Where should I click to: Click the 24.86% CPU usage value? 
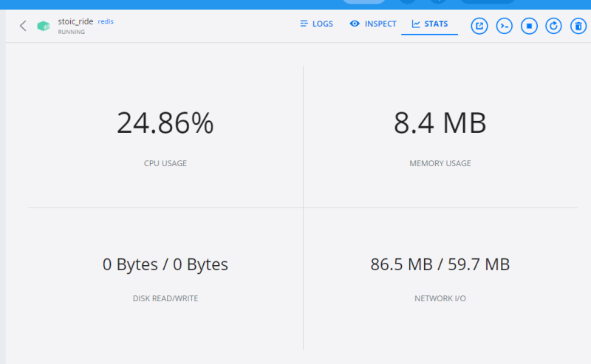point(165,123)
